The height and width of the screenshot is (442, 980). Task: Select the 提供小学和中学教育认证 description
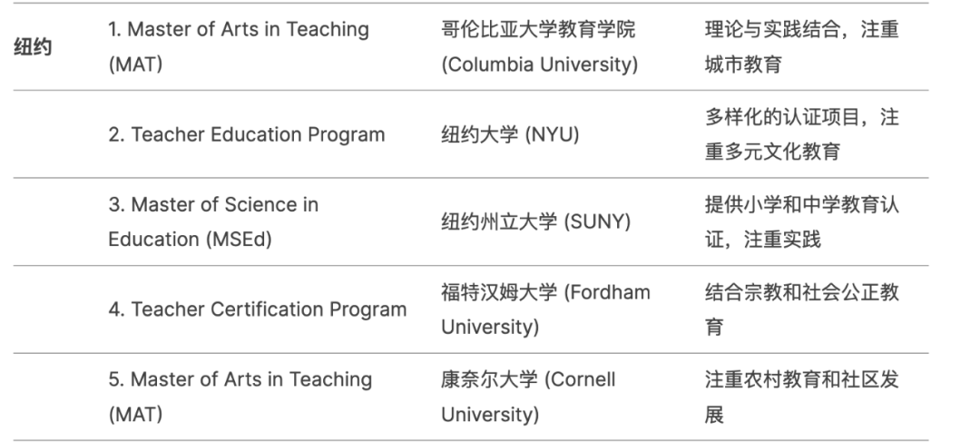[x=802, y=222]
